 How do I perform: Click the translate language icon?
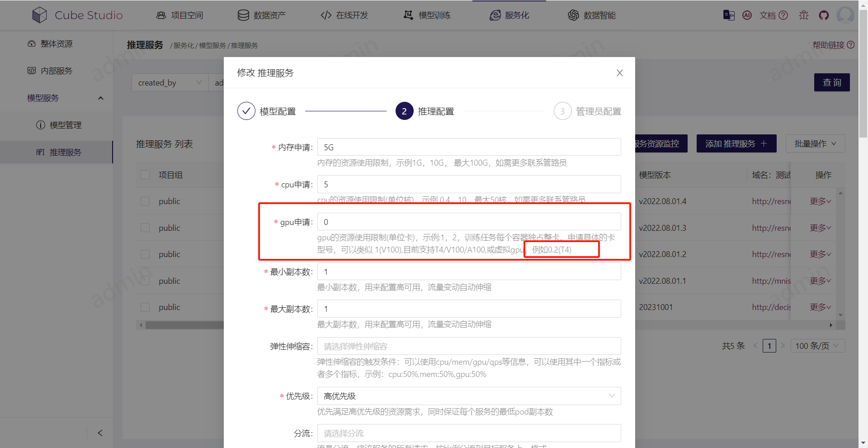(x=728, y=15)
